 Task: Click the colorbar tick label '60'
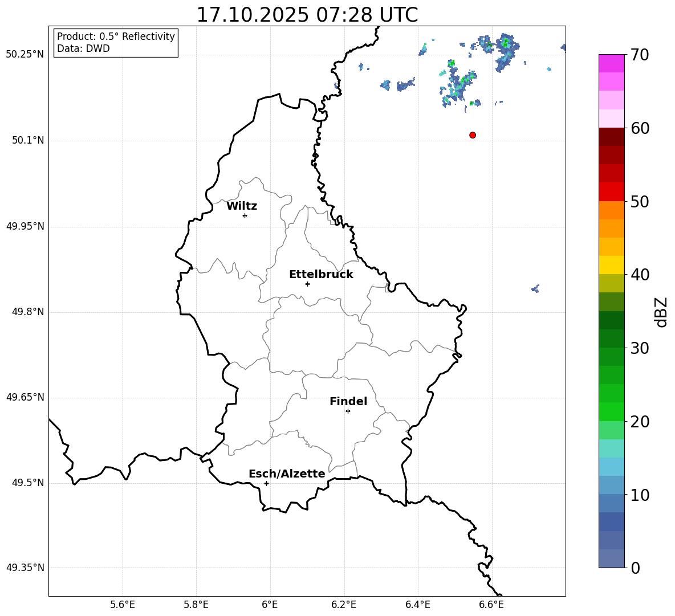(x=639, y=128)
